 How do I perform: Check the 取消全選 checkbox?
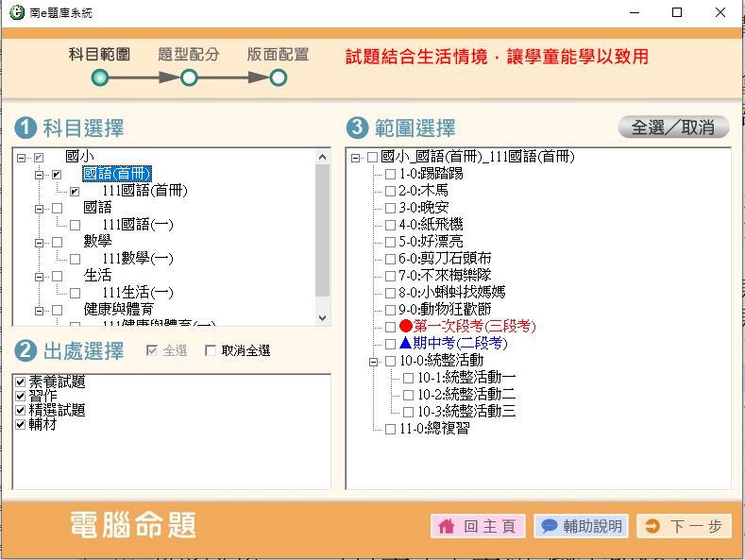click(x=211, y=351)
